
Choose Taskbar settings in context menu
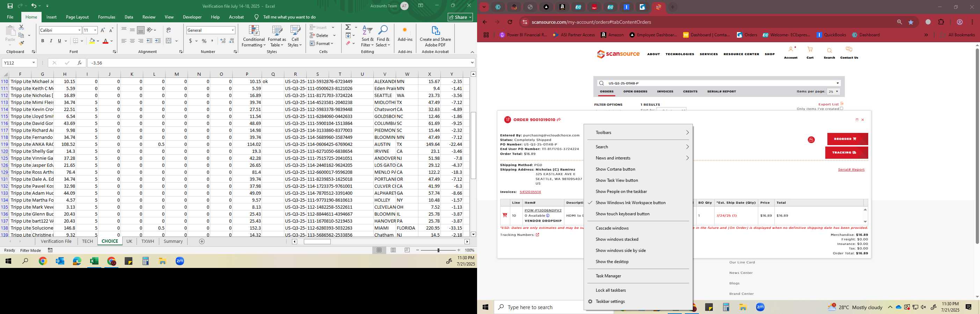(x=638, y=301)
